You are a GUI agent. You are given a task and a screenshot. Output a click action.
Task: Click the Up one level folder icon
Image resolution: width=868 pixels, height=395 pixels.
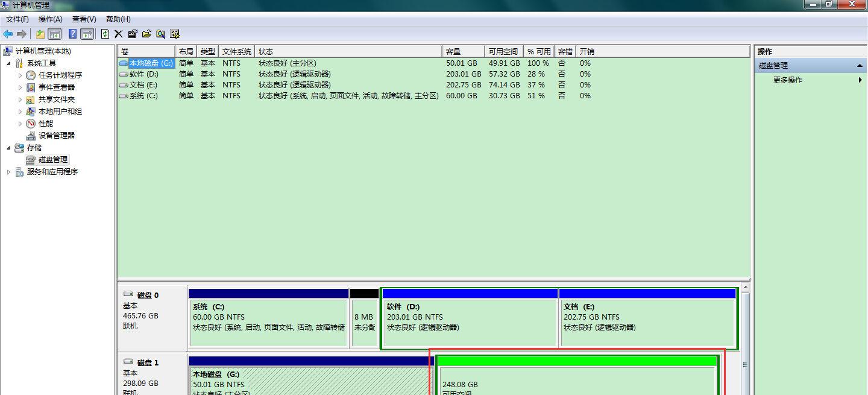(x=40, y=34)
